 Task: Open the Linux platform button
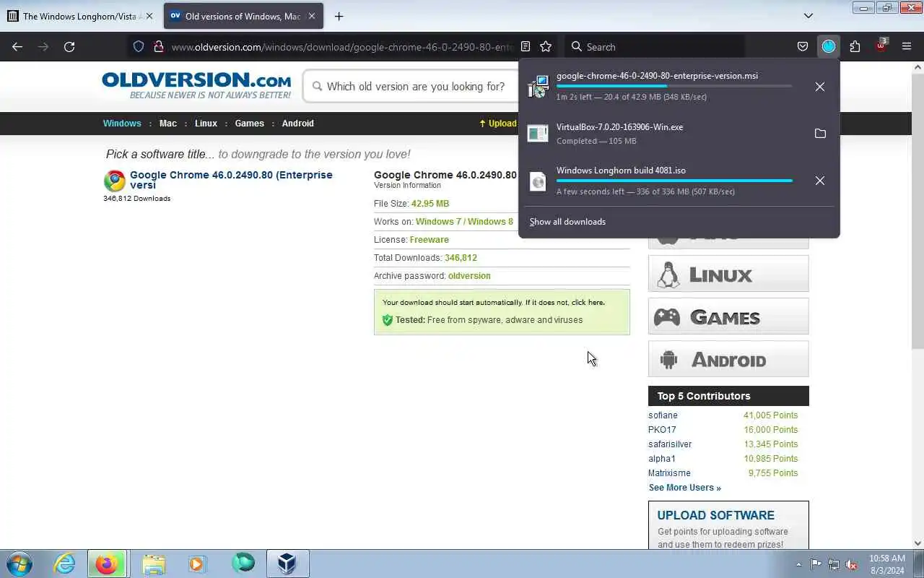tap(728, 274)
